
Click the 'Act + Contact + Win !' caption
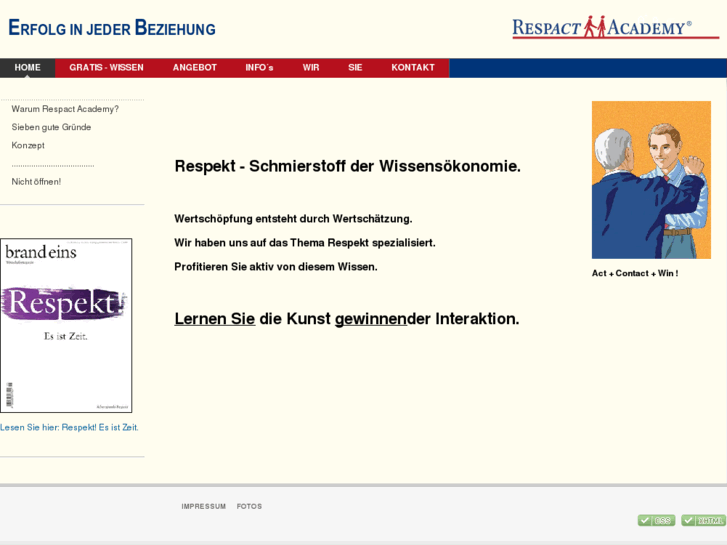635,273
